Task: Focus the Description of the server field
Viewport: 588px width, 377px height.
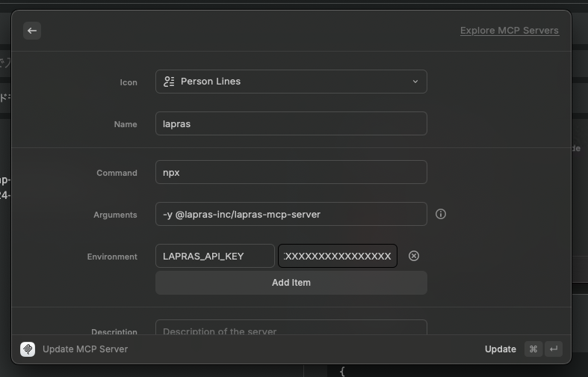Action: point(291,327)
